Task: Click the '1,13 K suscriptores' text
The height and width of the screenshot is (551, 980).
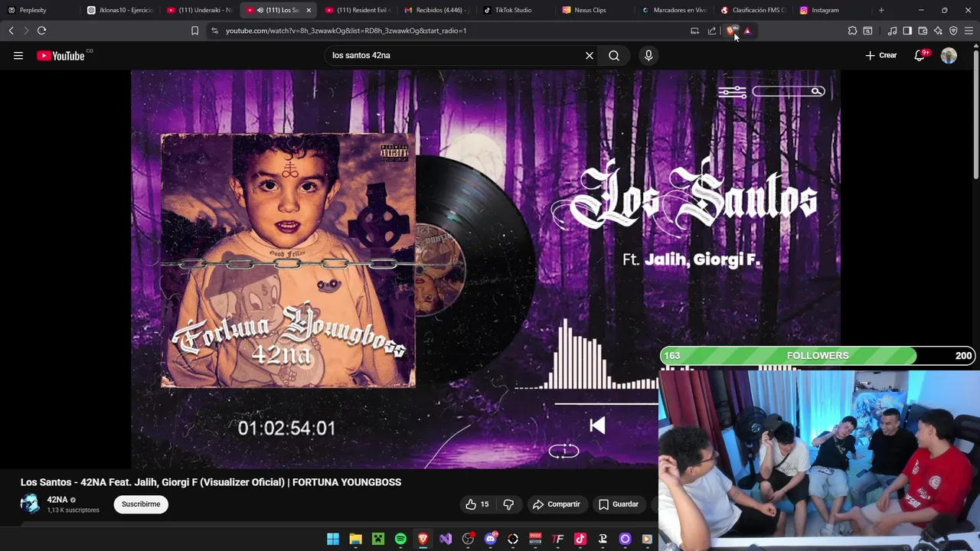Action: pyautogui.click(x=73, y=510)
